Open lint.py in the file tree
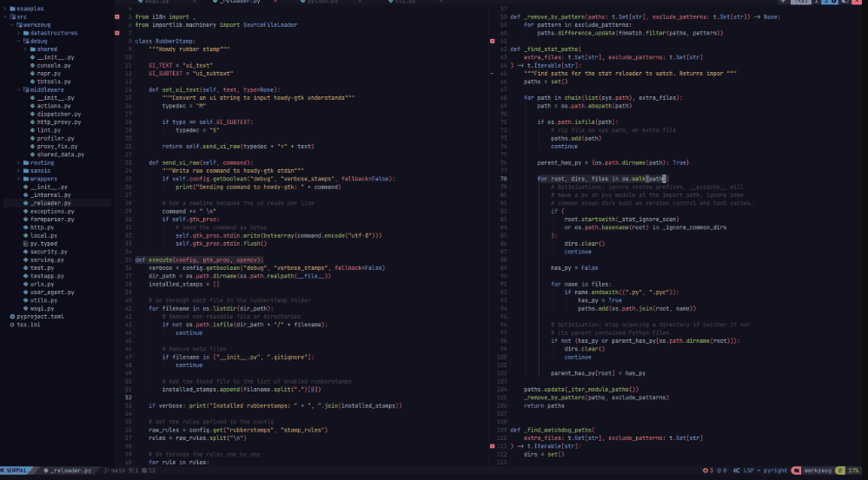The width and height of the screenshot is (868, 480). [49, 130]
